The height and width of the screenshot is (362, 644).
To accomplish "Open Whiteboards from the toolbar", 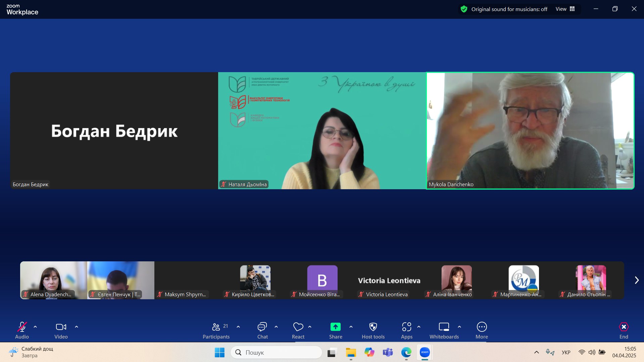I will pyautogui.click(x=444, y=330).
